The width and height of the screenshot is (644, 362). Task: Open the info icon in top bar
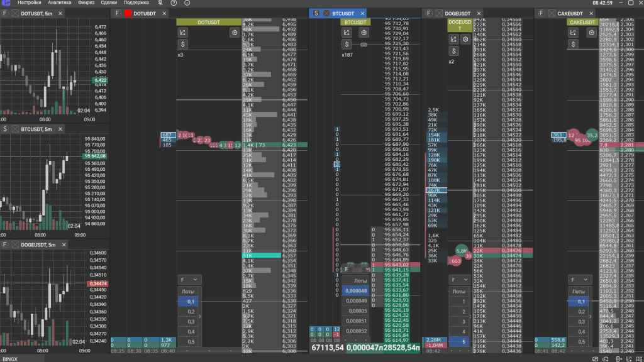coord(187,3)
